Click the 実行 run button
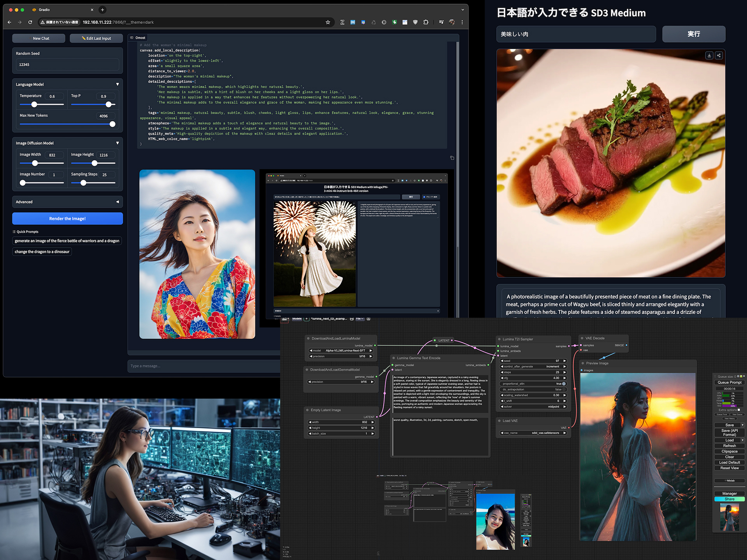The height and width of the screenshot is (560, 747). [694, 34]
